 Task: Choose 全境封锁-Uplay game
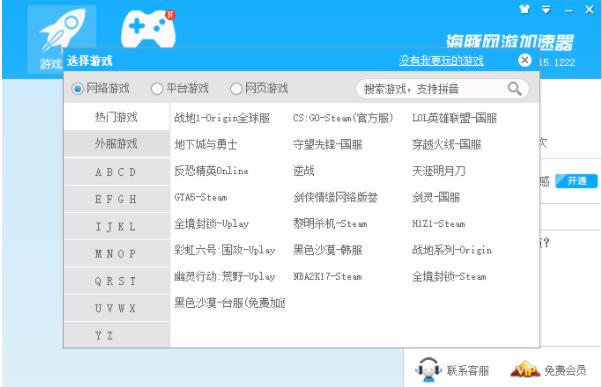pos(212,223)
